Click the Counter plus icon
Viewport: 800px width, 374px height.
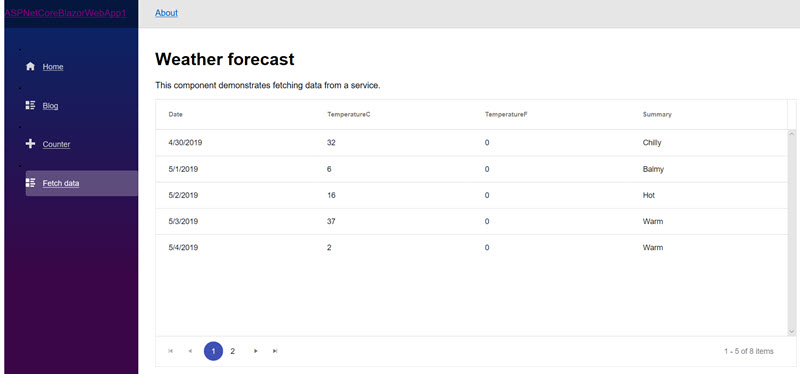click(x=30, y=144)
